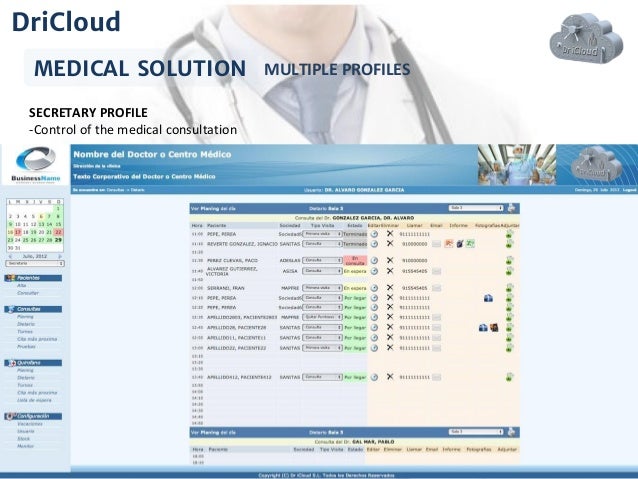Click the Logout link
638x479 pixels.
pos(629,190)
